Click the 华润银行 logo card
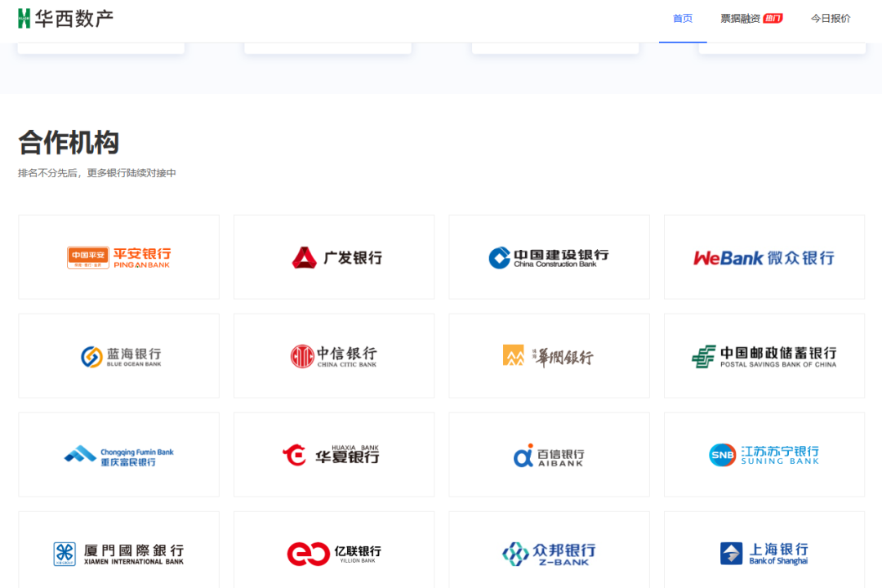 point(549,356)
